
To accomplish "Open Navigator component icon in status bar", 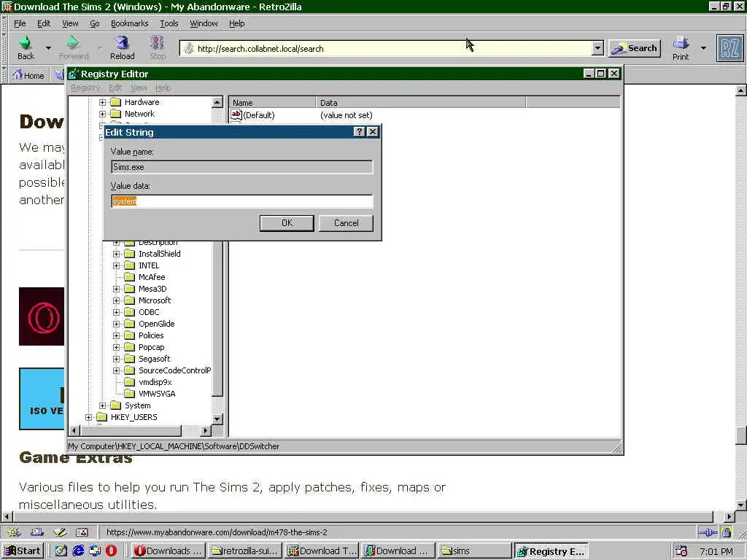I will (x=14, y=532).
